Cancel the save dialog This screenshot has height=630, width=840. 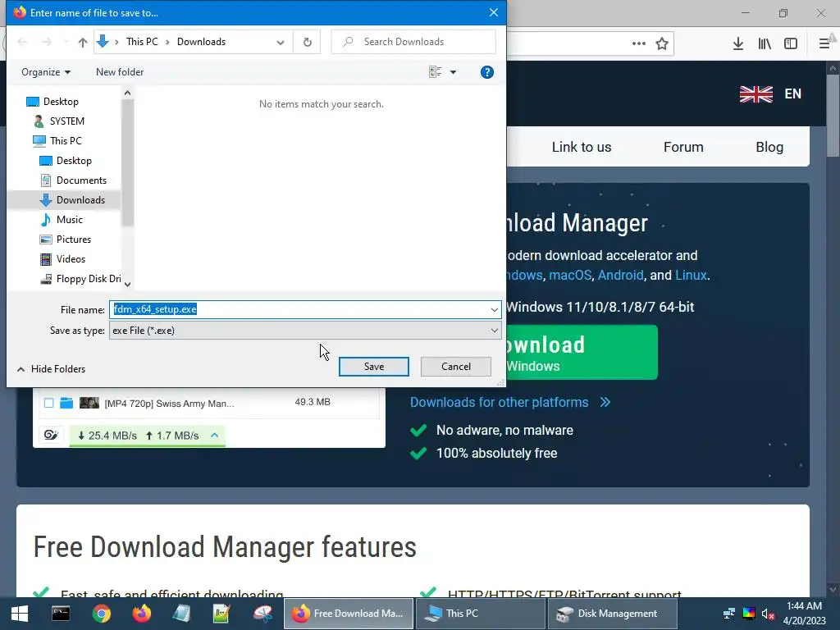tap(456, 367)
